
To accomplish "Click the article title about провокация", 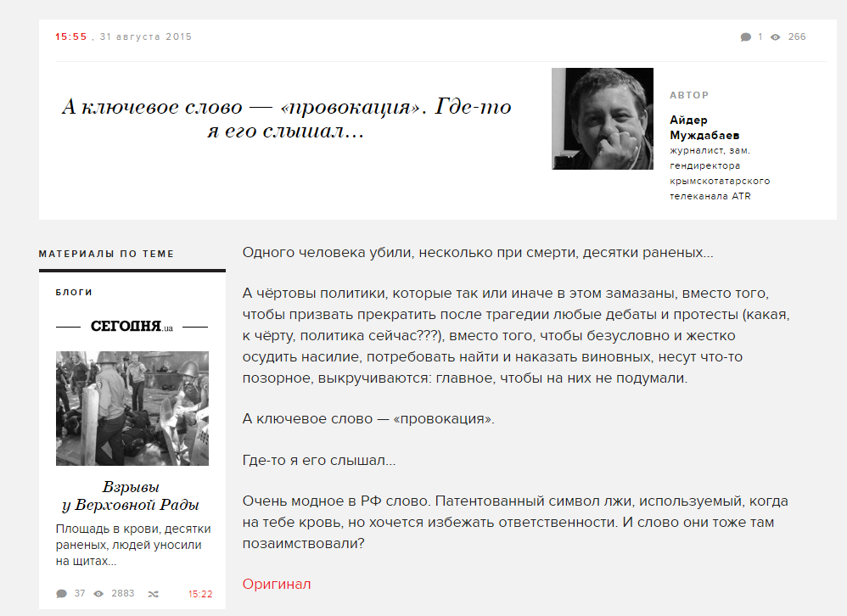I will click(286, 118).
